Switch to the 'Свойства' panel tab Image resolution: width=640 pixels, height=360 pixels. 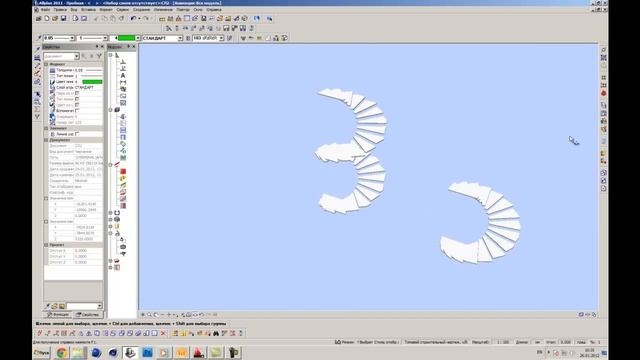tap(88, 315)
